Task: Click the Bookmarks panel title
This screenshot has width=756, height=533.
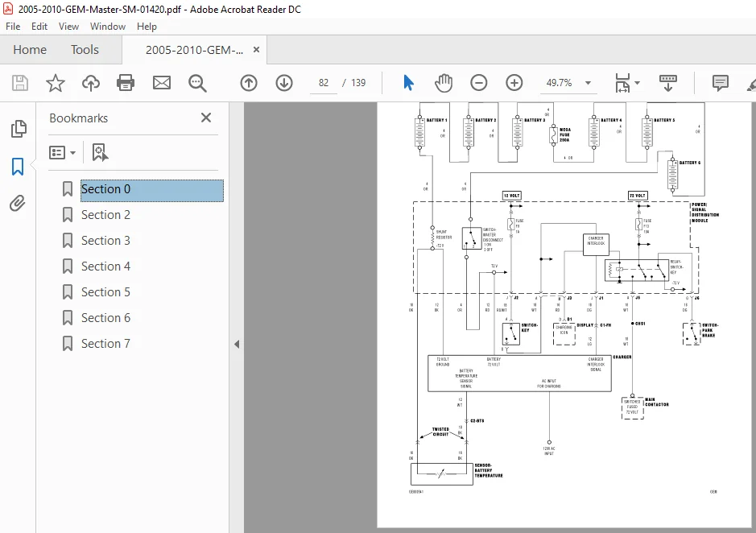Action: (79, 118)
